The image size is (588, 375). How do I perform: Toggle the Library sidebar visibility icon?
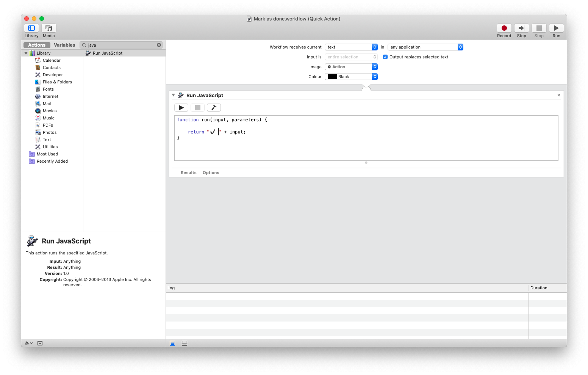pyautogui.click(x=31, y=28)
